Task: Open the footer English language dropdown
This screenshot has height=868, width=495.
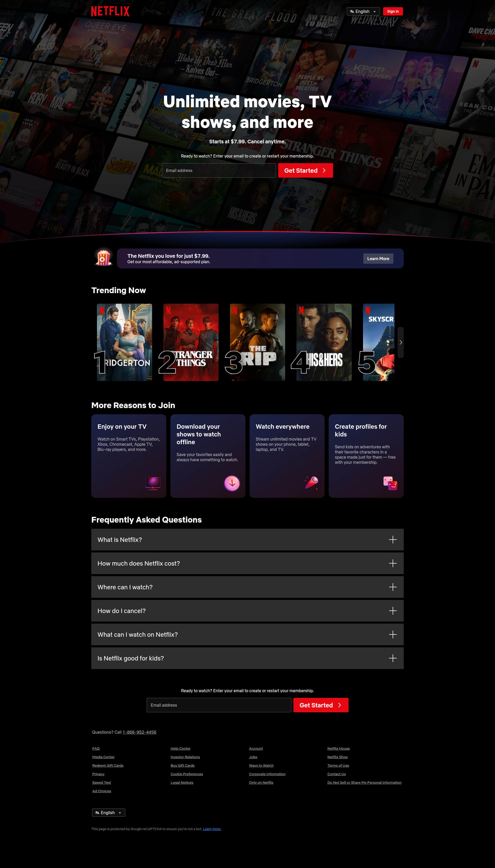Action: pyautogui.click(x=109, y=812)
